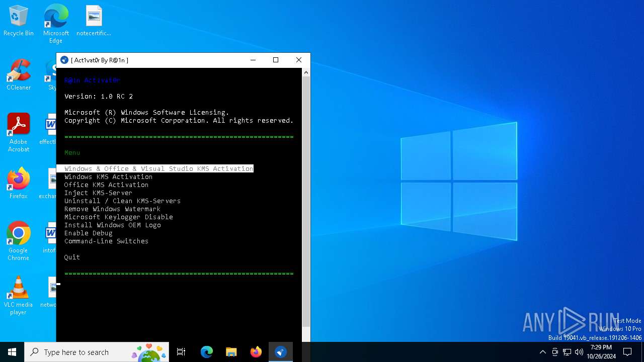Click the taskbar search box
644x362 pixels.
[x=97, y=352]
